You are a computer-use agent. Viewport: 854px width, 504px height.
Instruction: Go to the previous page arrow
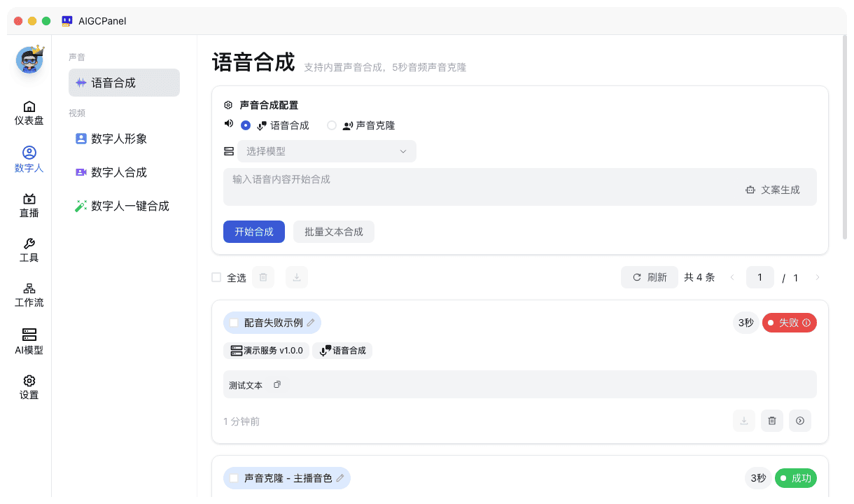click(732, 277)
